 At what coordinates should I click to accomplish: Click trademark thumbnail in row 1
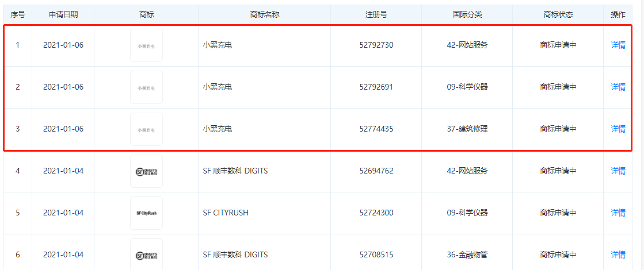pyautogui.click(x=146, y=45)
